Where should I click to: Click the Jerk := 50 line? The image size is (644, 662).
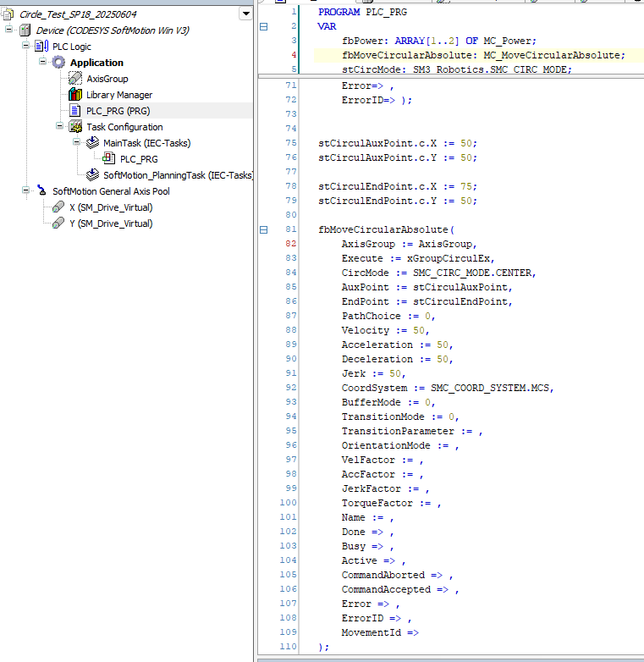tap(373, 373)
